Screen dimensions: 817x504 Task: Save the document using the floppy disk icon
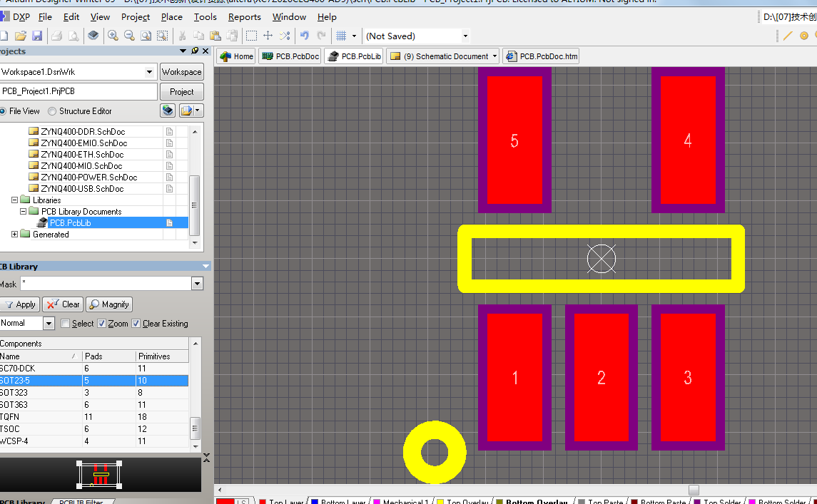click(x=37, y=36)
